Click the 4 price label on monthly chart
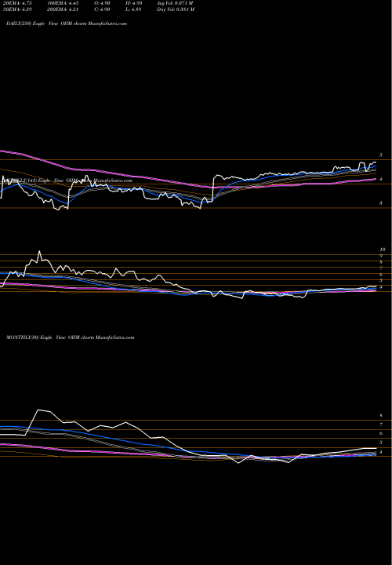Image resolution: width=392 pixels, height=565 pixels. [381, 452]
